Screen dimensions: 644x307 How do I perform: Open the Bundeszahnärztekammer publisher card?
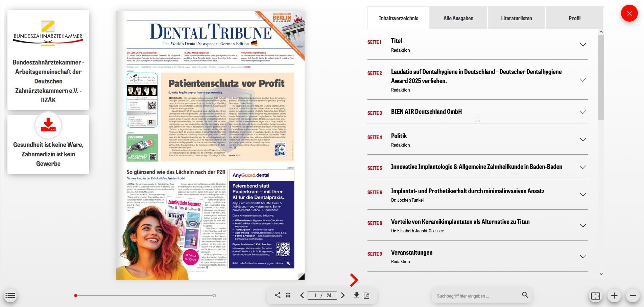tap(48, 60)
